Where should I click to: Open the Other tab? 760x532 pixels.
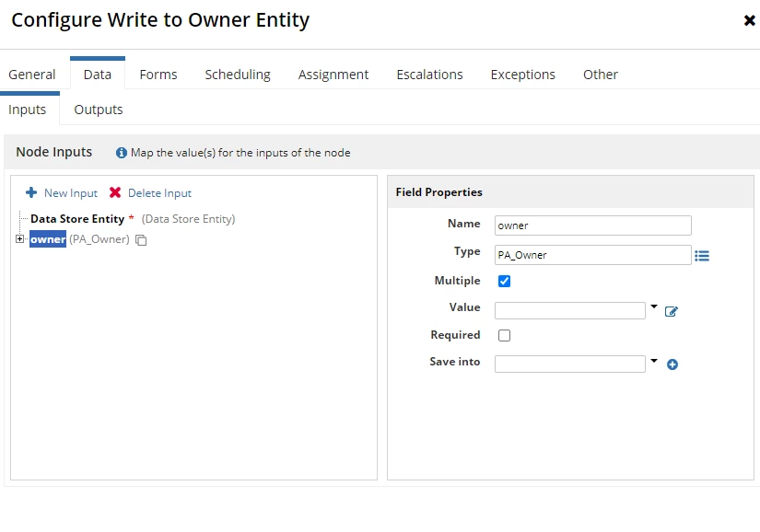click(601, 75)
